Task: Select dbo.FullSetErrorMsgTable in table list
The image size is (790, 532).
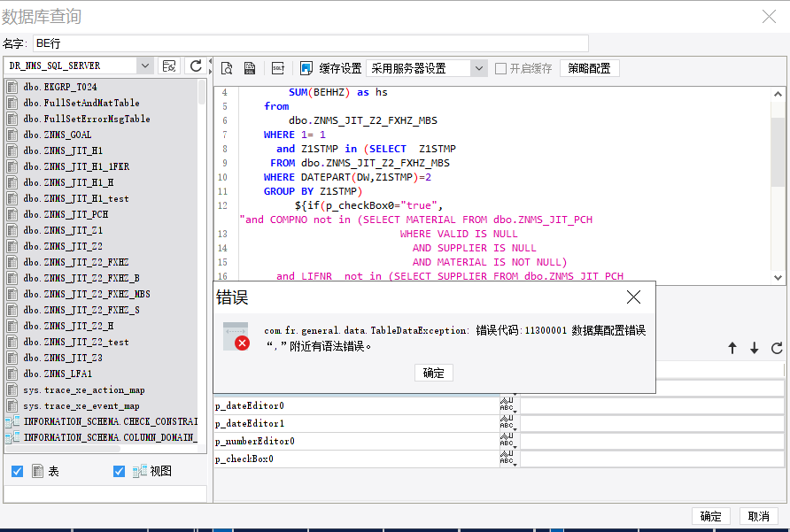Action: coord(87,119)
